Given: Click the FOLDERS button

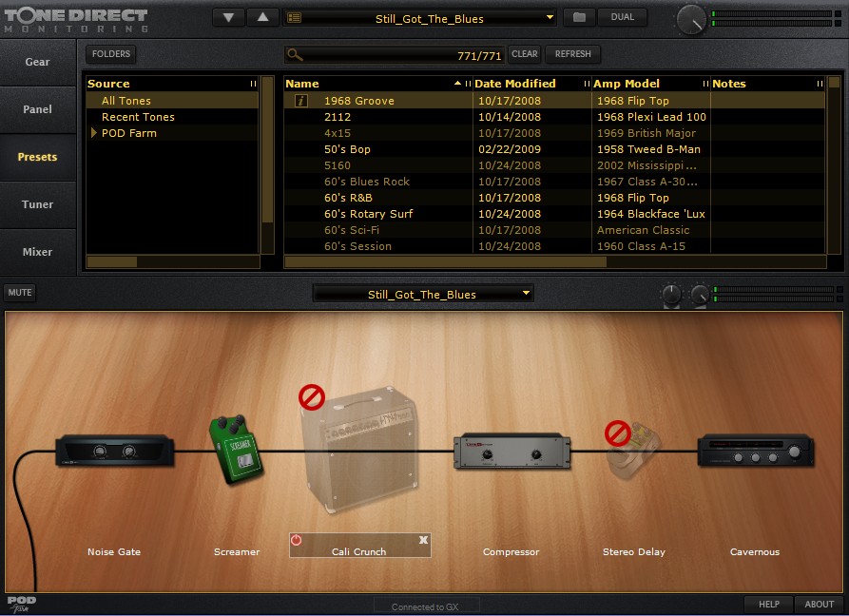Looking at the screenshot, I should (x=111, y=54).
